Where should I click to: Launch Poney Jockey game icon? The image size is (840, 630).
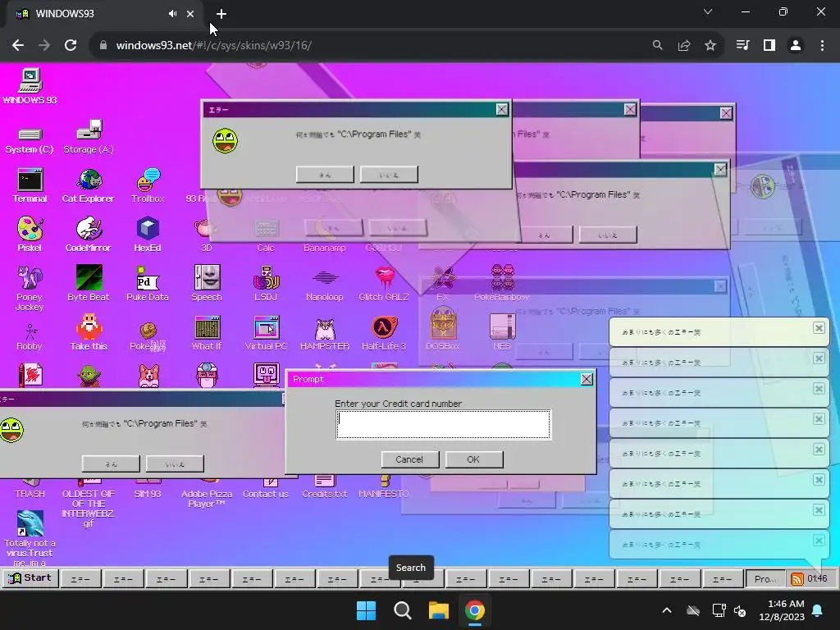pos(30,288)
